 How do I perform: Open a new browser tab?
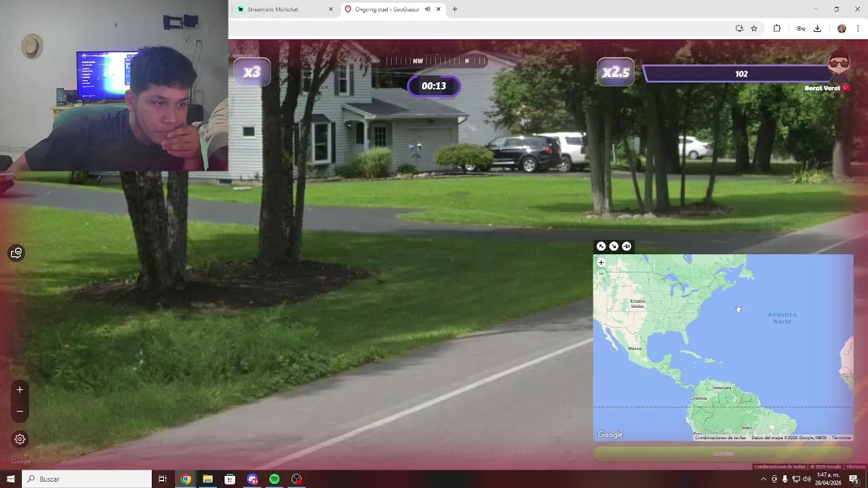[x=455, y=9]
